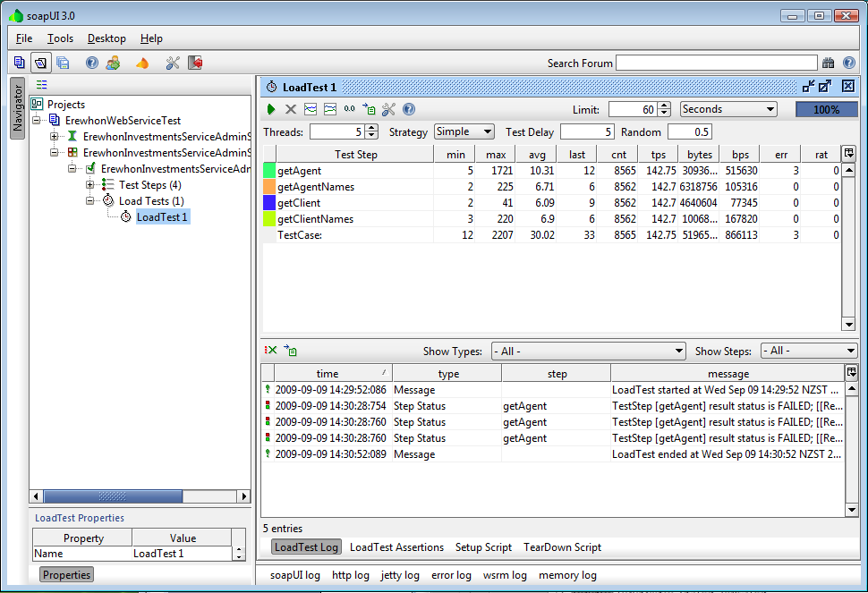Collapse the Load Tests (1) node
The image size is (868, 593).
(90, 201)
